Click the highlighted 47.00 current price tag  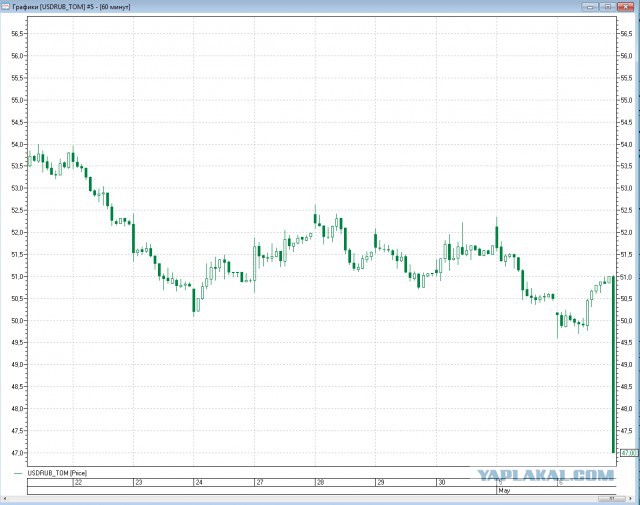pyautogui.click(x=628, y=453)
